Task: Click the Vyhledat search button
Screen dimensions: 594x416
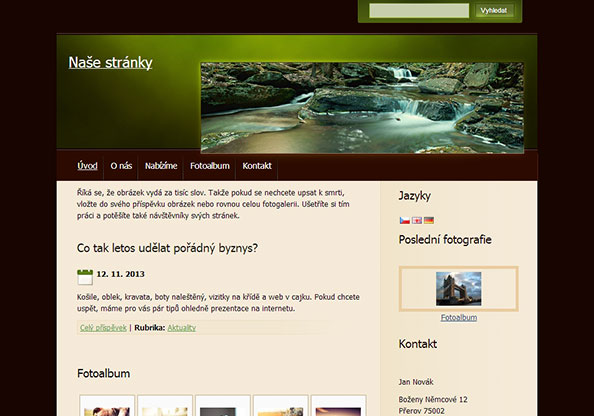Action: (494, 11)
